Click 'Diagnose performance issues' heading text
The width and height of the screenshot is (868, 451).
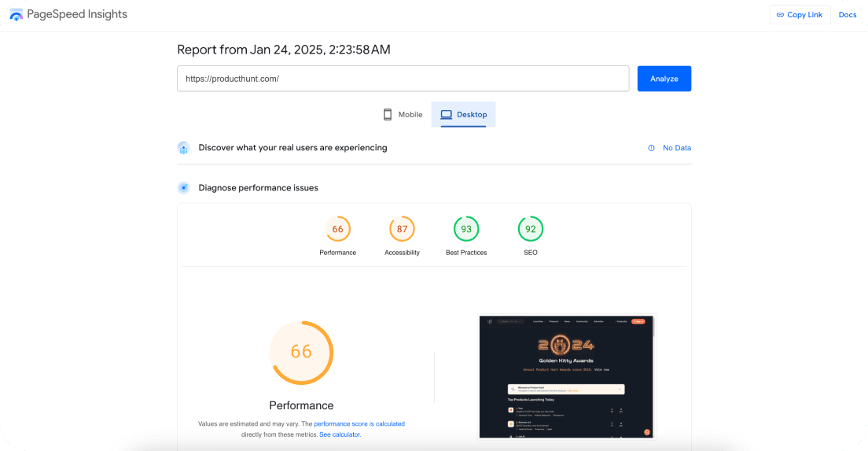(x=259, y=188)
